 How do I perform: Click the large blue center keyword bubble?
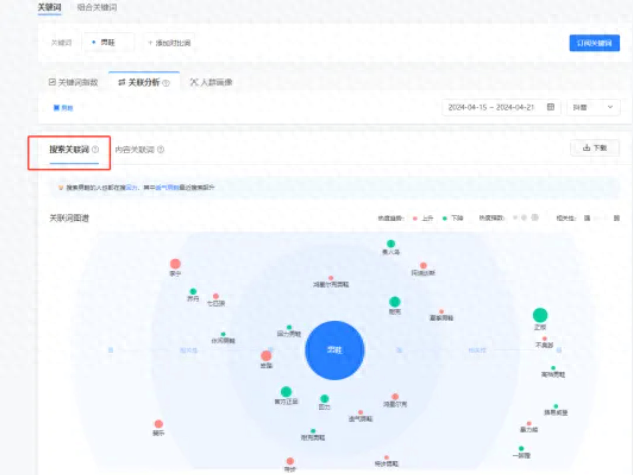coord(335,350)
